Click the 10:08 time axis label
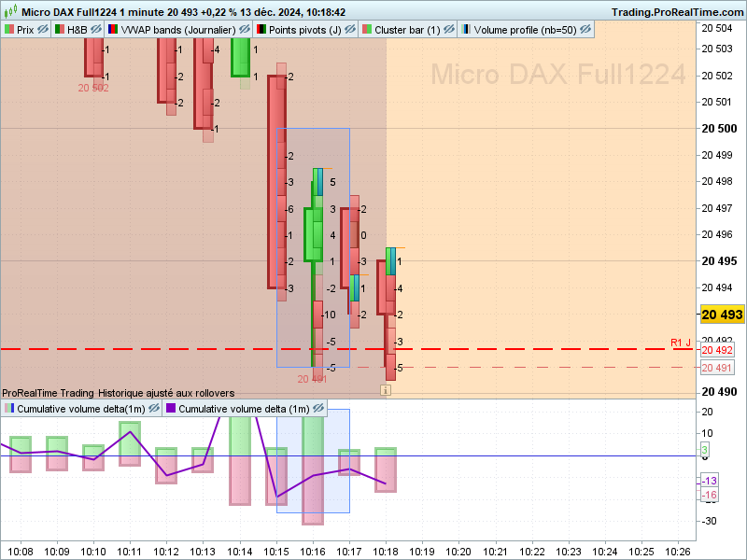The width and height of the screenshot is (747, 560). pyautogui.click(x=21, y=552)
